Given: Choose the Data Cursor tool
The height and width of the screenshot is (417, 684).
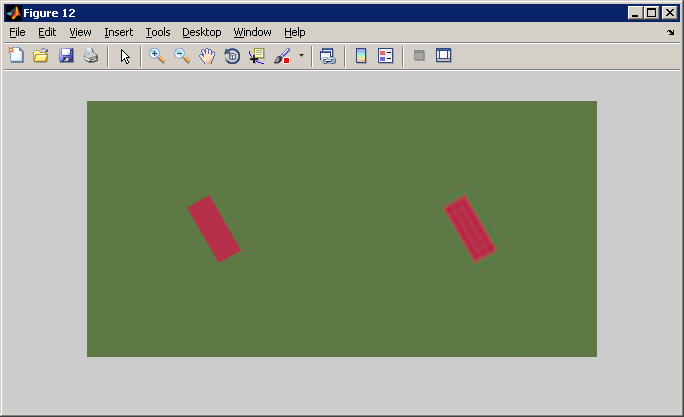Looking at the screenshot, I should pos(257,56).
